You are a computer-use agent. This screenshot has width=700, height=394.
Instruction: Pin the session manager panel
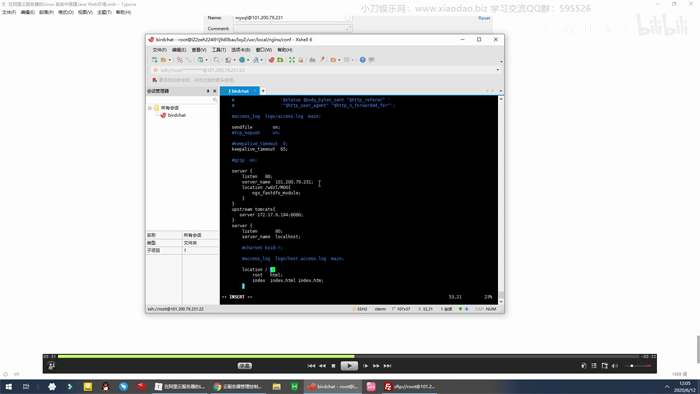point(208,91)
